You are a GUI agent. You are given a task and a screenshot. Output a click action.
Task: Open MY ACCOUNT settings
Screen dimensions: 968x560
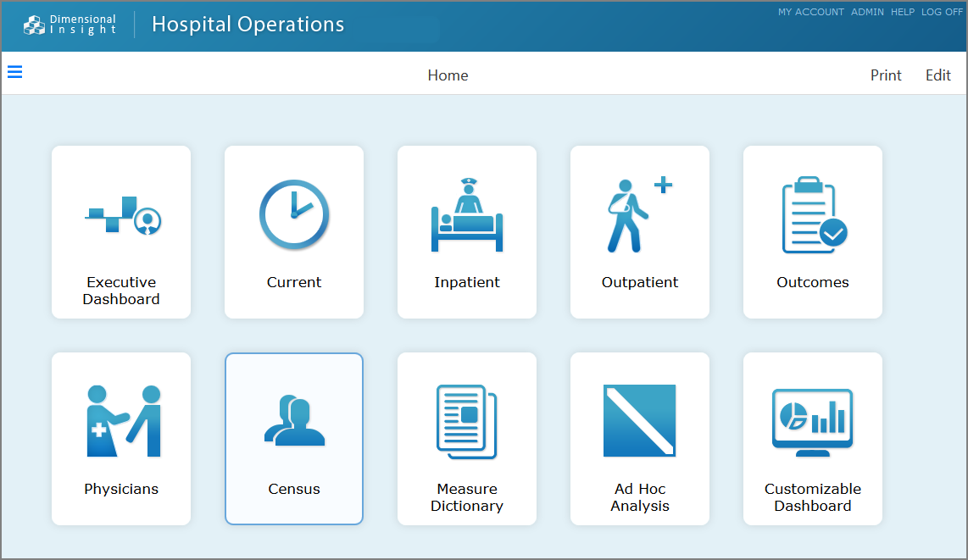tap(810, 12)
